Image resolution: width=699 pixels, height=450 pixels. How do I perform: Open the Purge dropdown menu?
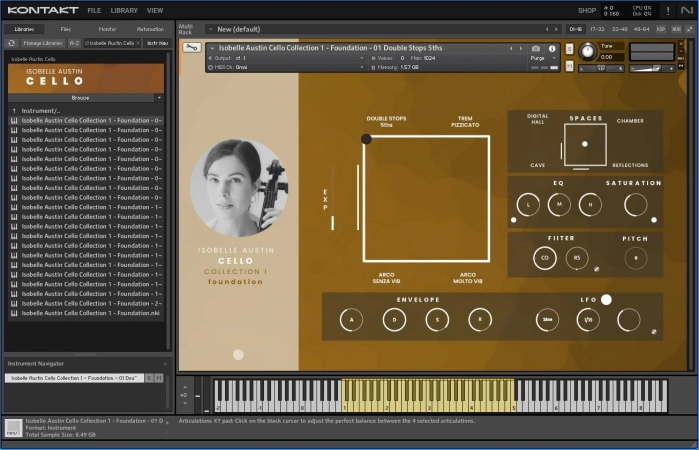pyautogui.click(x=541, y=58)
